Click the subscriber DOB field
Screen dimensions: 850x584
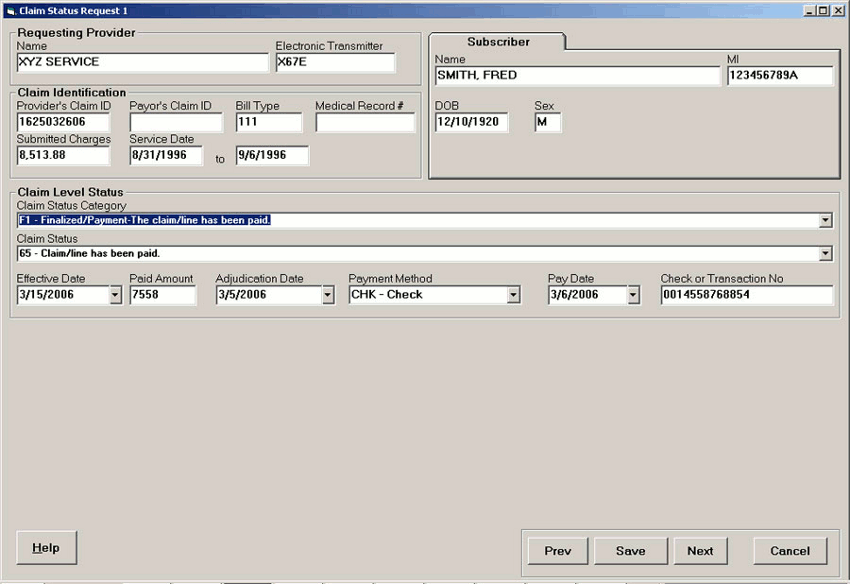[470, 121]
